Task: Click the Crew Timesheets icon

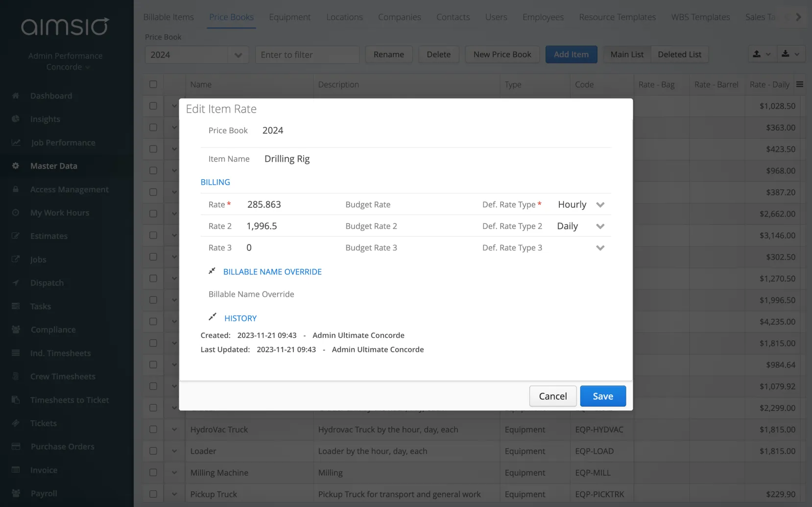Action: pos(16,376)
